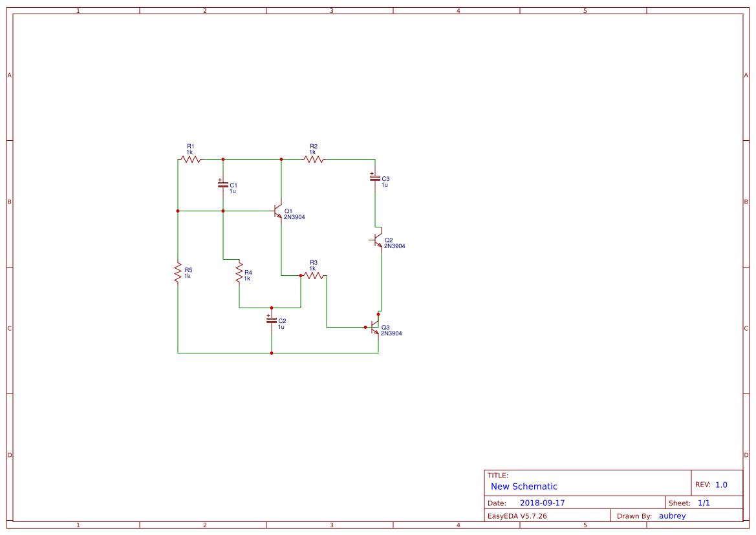This screenshot has width=756, height=535.
Task: Select resistor R3 in the middle
Action: (x=314, y=274)
